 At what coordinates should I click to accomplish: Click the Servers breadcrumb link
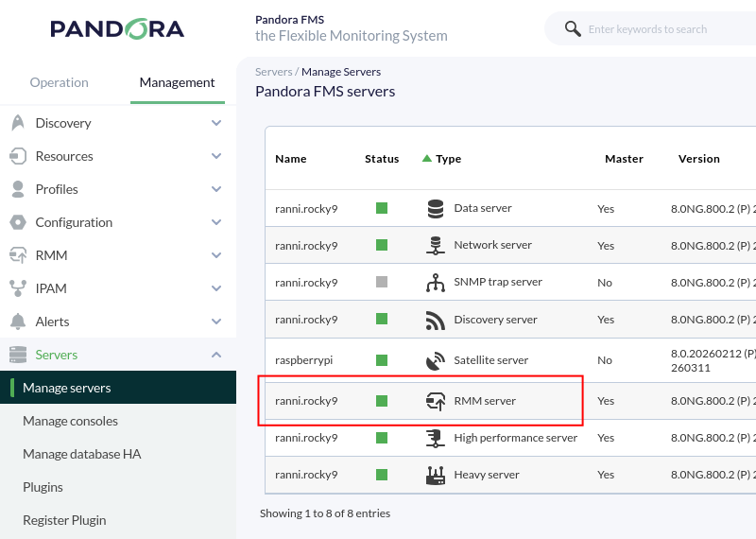click(273, 72)
